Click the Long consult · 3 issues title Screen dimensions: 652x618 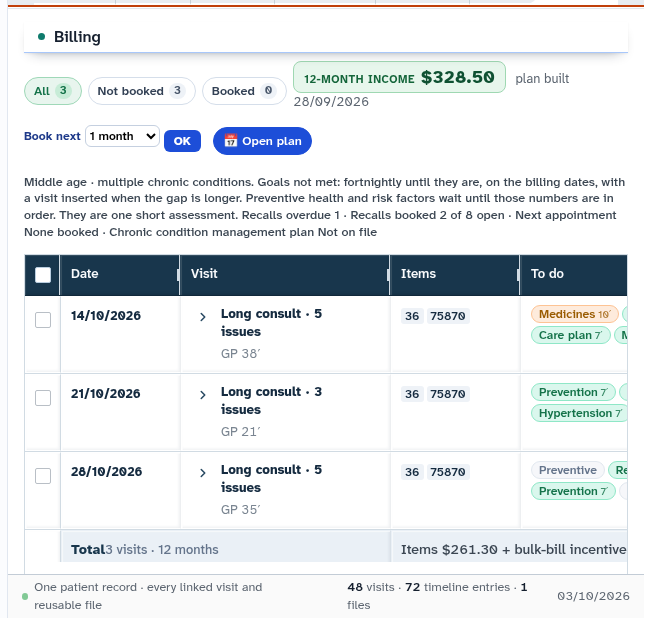(271, 400)
